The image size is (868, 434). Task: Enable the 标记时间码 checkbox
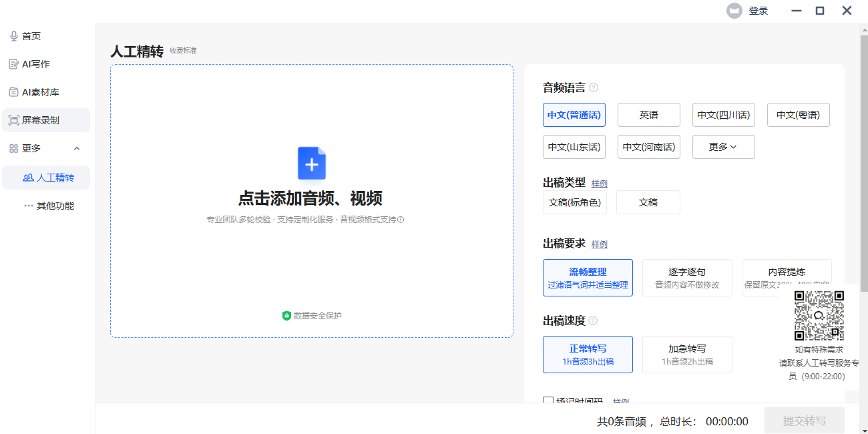[x=548, y=401]
